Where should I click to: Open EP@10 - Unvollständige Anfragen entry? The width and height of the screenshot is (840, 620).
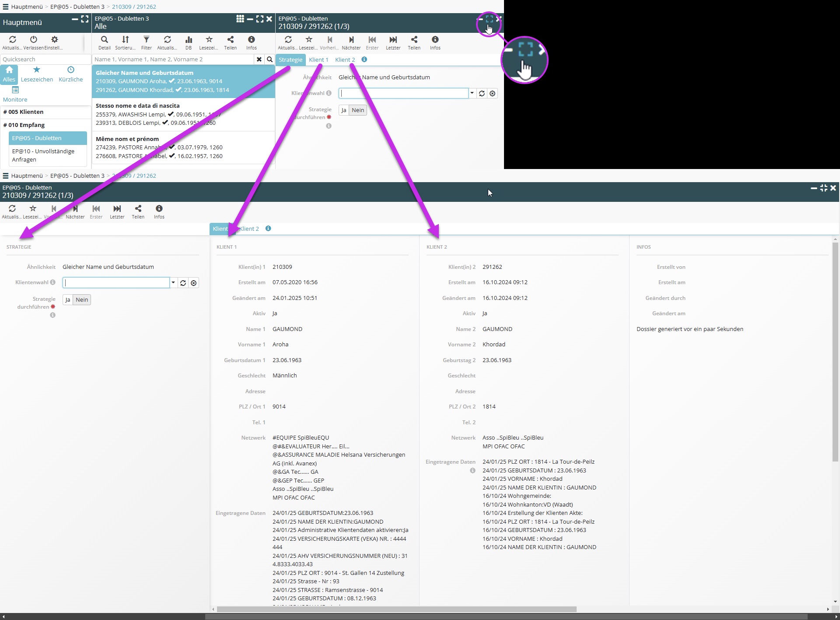point(43,155)
